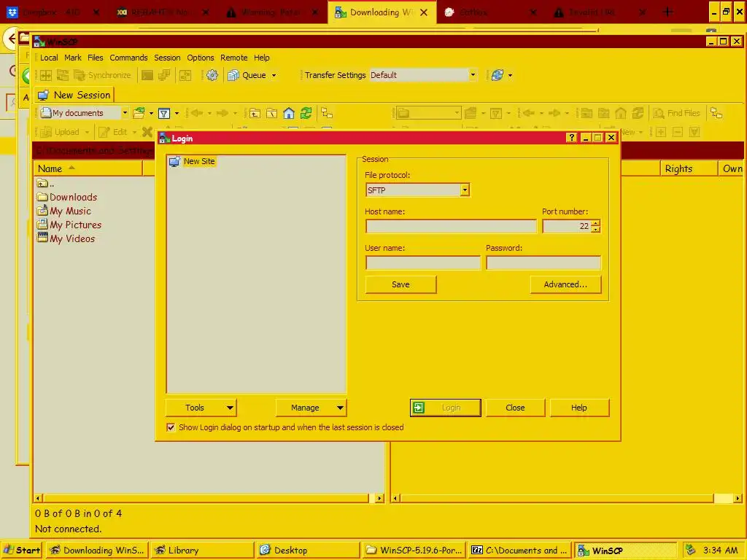This screenshot has height=560, width=747.
Task: Open the Mark menu
Action: pyautogui.click(x=73, y=58)
